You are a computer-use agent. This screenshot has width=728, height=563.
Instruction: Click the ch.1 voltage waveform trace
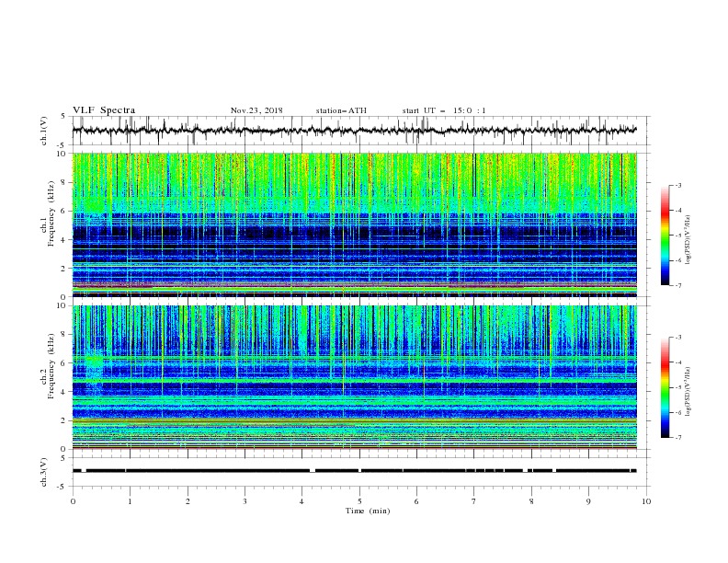click(354, 131)
